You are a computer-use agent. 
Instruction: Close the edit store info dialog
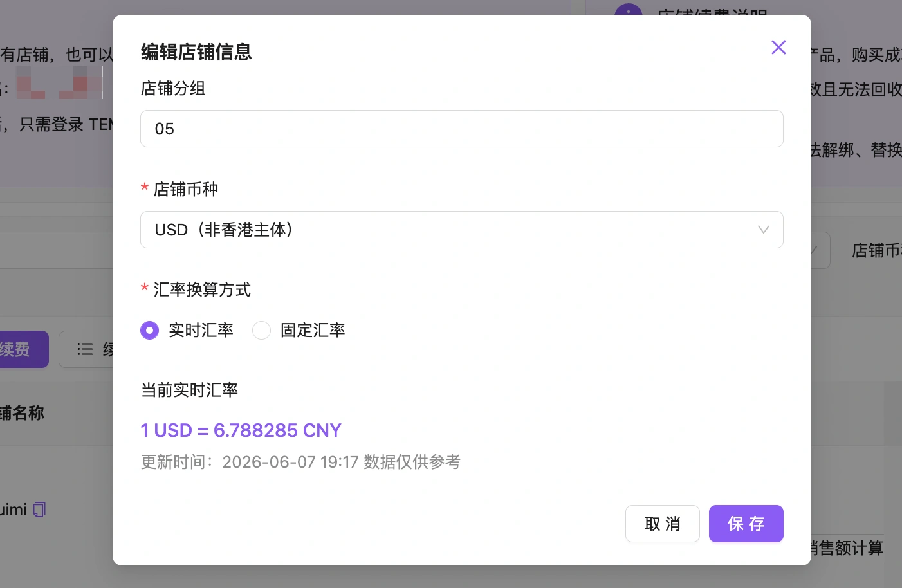(x=778, y=47)
